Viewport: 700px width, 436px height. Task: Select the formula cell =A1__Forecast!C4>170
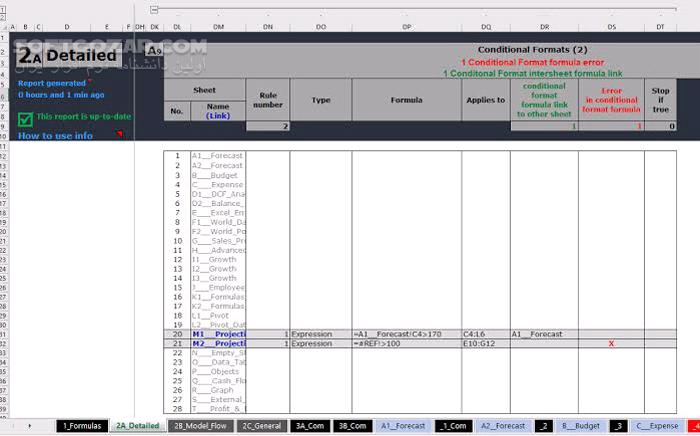coord(406,334)
